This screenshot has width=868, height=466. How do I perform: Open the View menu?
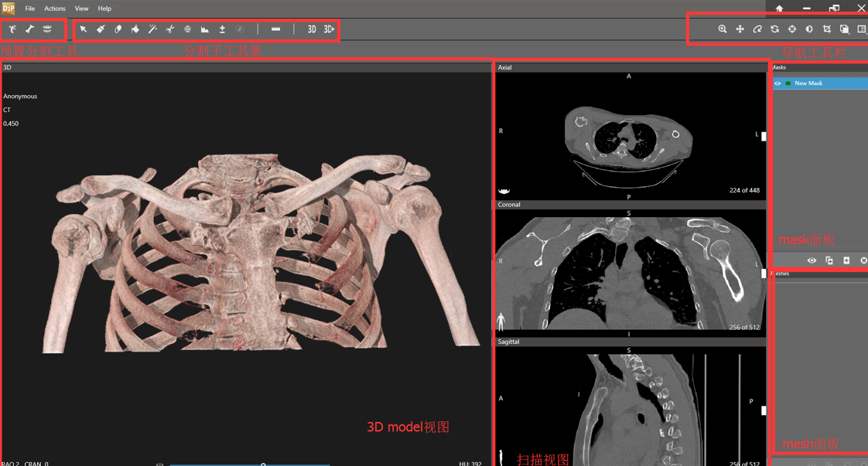point(81,9)
